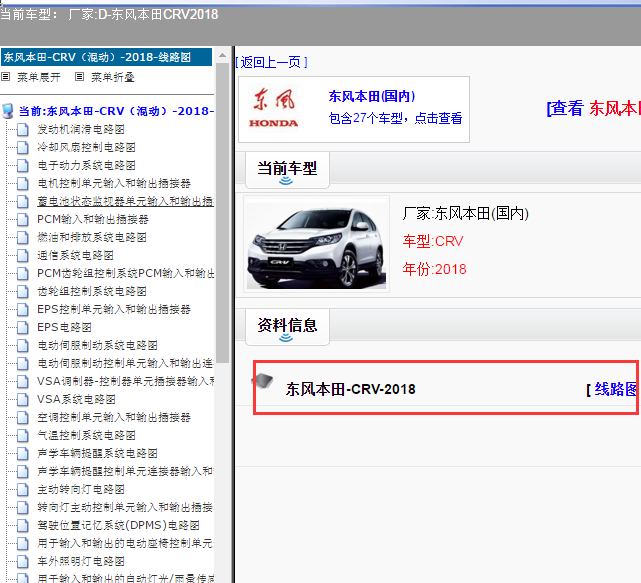Click document icon beside PCM输入和输出插接器
Image resolution: width=641 pixels, height=583 pixels.
pos(23,220)
